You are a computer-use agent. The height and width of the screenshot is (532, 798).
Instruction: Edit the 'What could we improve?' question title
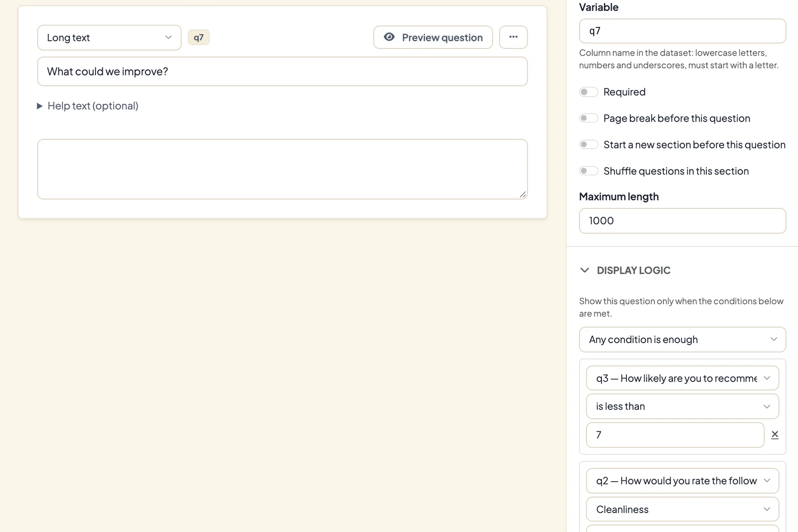click(282, 71)
